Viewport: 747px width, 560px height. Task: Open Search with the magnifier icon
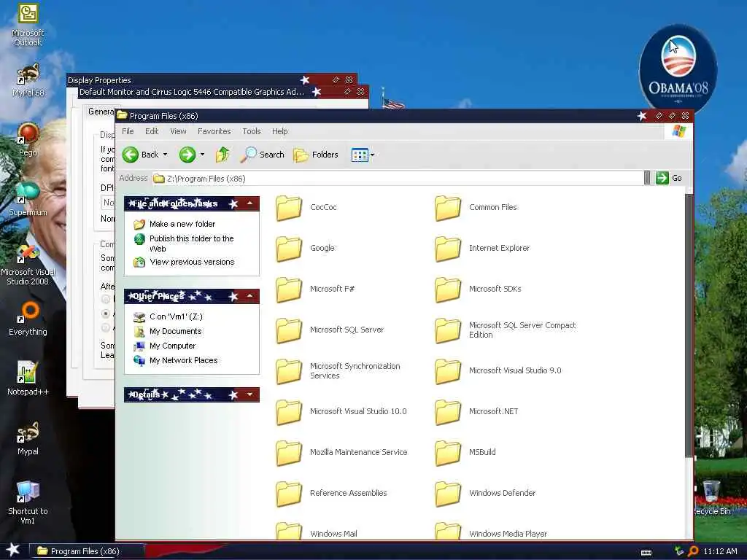coord(262,155)
